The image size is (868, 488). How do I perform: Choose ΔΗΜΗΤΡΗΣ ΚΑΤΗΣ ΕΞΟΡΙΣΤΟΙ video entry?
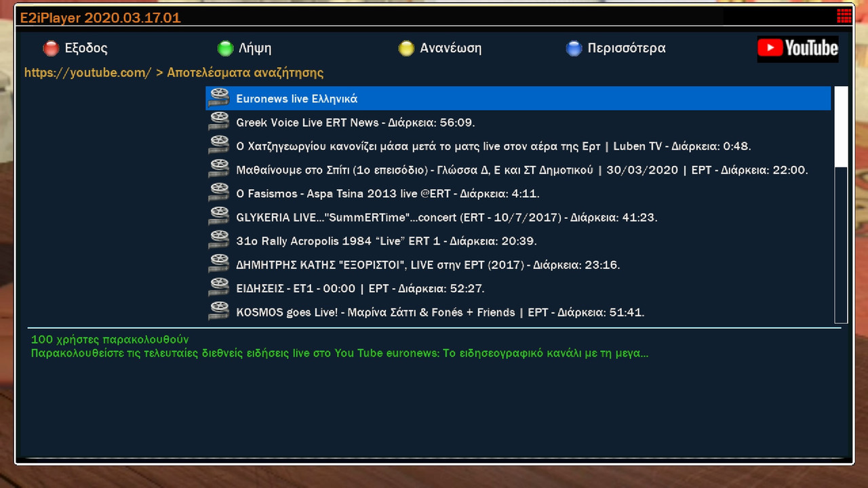click(518, 264)
